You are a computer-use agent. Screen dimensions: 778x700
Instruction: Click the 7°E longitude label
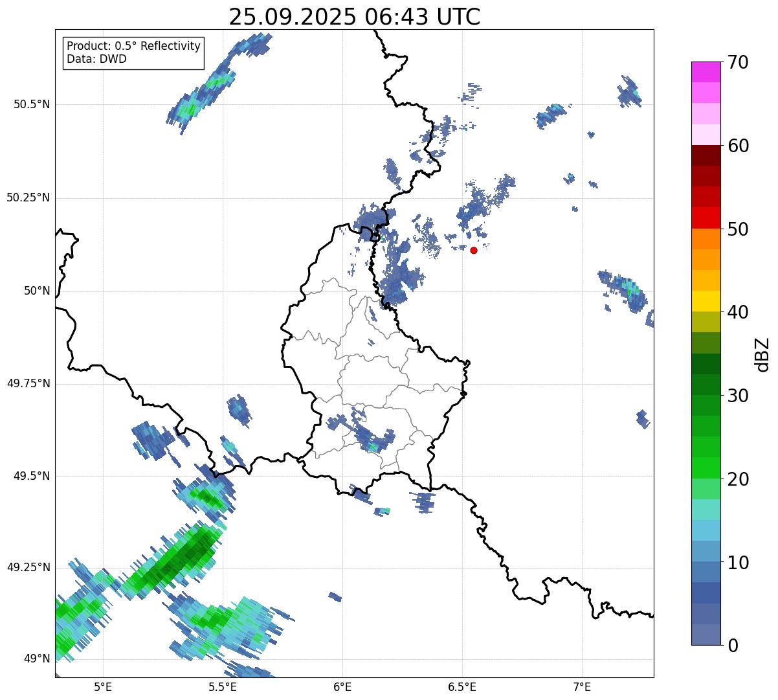click(582, 686)
